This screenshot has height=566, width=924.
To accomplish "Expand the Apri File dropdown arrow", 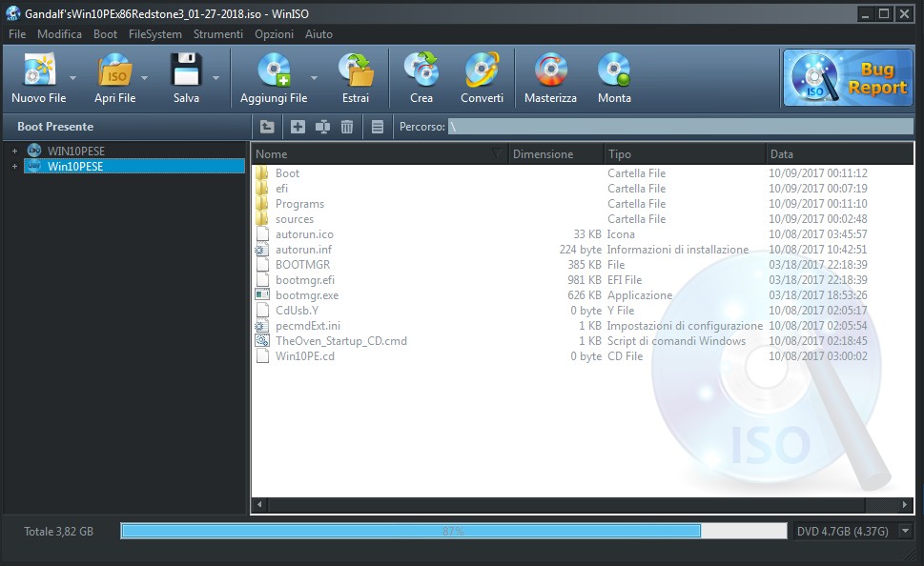I will click(x=144, y=78).
